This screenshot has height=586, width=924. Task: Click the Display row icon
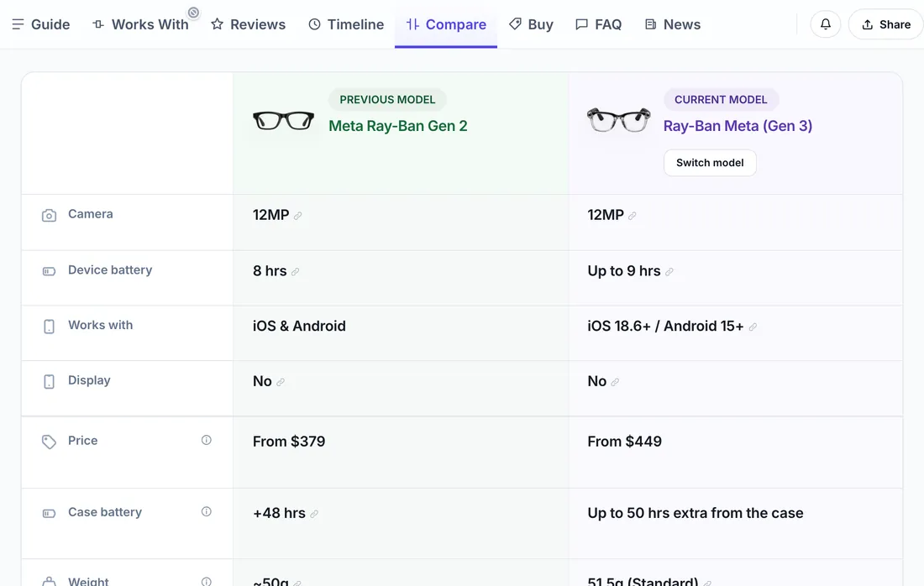tap(49, 382)
